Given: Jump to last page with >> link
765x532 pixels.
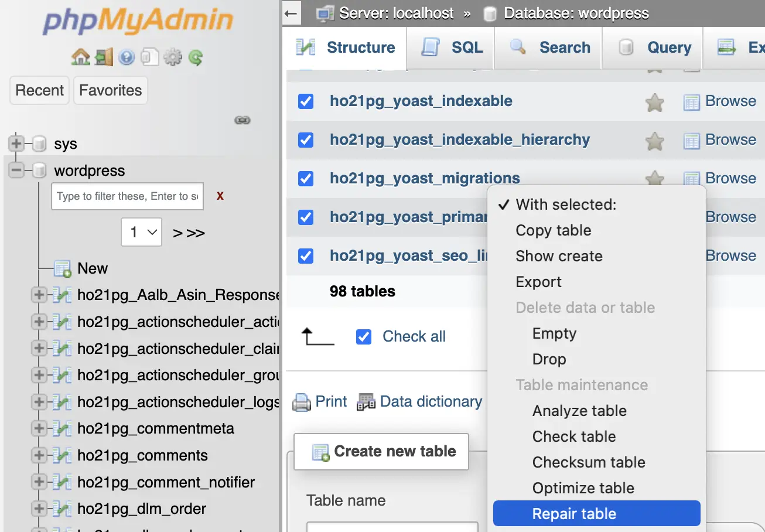Looking at the screenshot, I should (196, 233).
